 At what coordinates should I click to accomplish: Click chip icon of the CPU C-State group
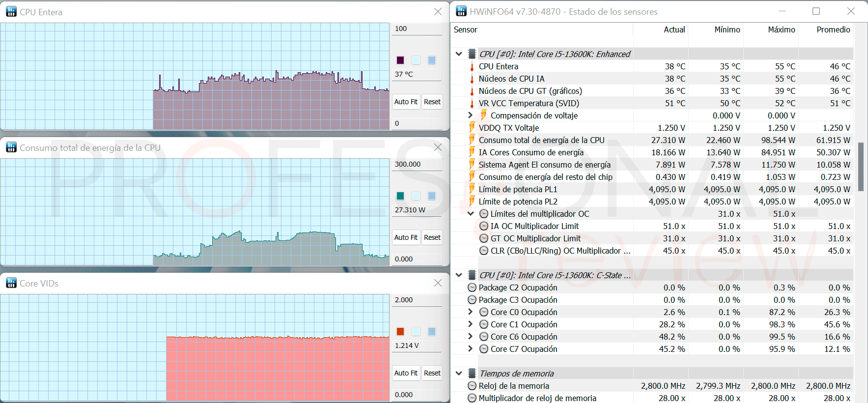[x=472, y=275]
